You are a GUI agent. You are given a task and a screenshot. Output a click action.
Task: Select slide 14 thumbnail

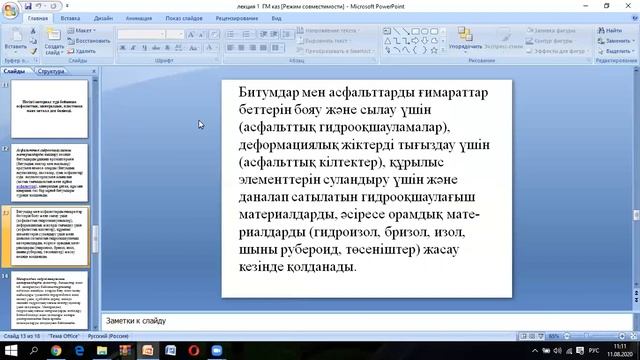pyautogui.click(x=49, y=300)
